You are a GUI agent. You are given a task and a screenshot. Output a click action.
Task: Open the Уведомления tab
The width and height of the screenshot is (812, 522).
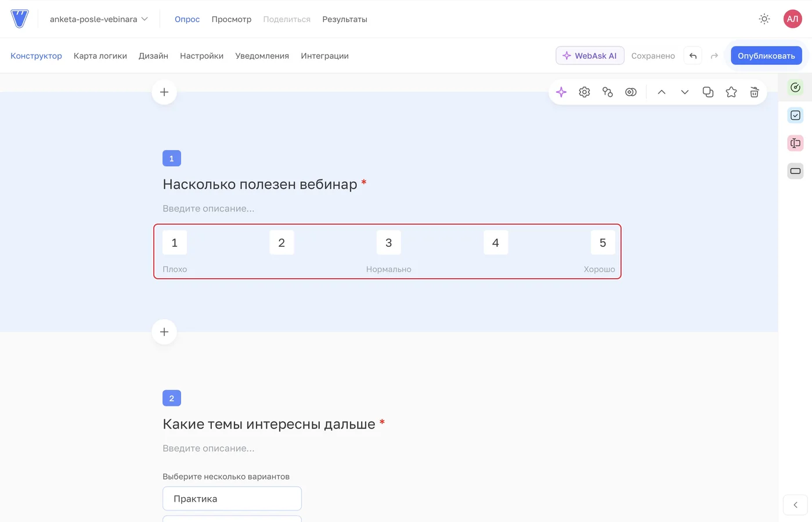click(262, 56)
